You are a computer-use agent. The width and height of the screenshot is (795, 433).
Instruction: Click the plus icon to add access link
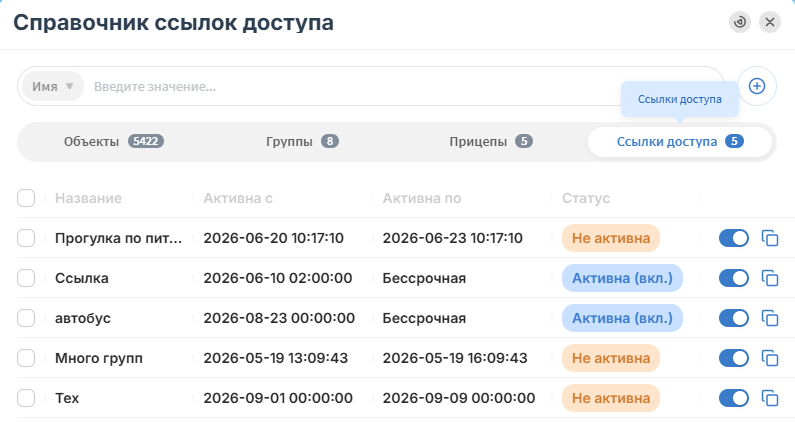click(756, 86)
